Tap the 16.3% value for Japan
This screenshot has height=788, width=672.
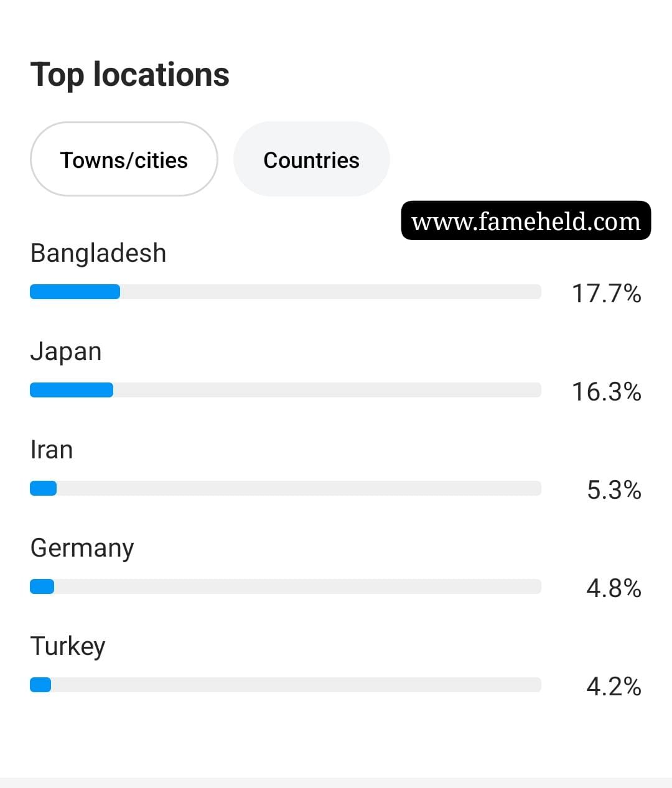(606, 391)
